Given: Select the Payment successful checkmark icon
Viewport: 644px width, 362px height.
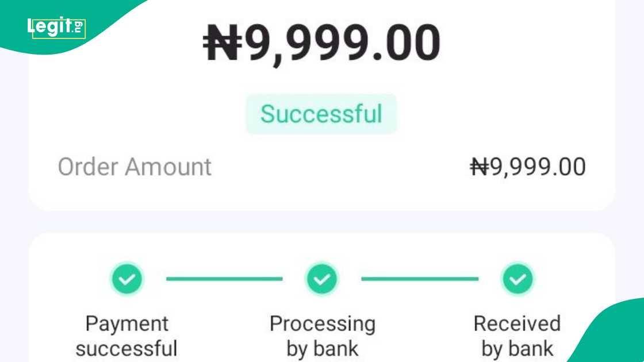Looking at the screenshot, I should (126, 280).
